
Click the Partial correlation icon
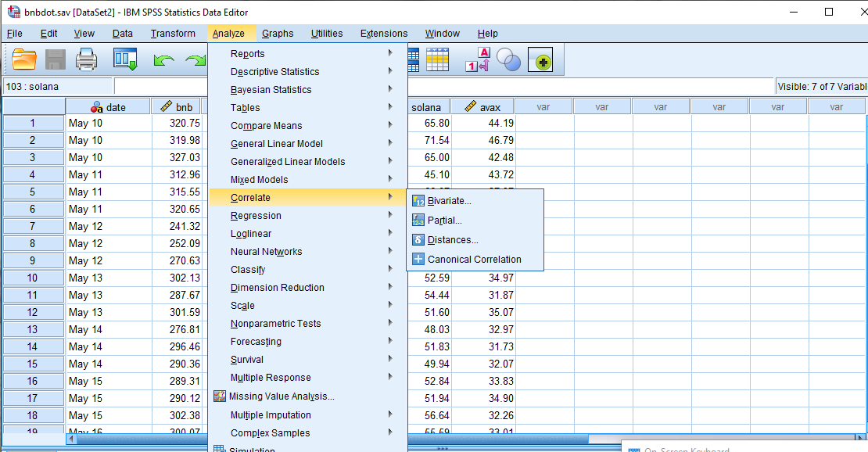pyautogui.click(x=418, y=221)
